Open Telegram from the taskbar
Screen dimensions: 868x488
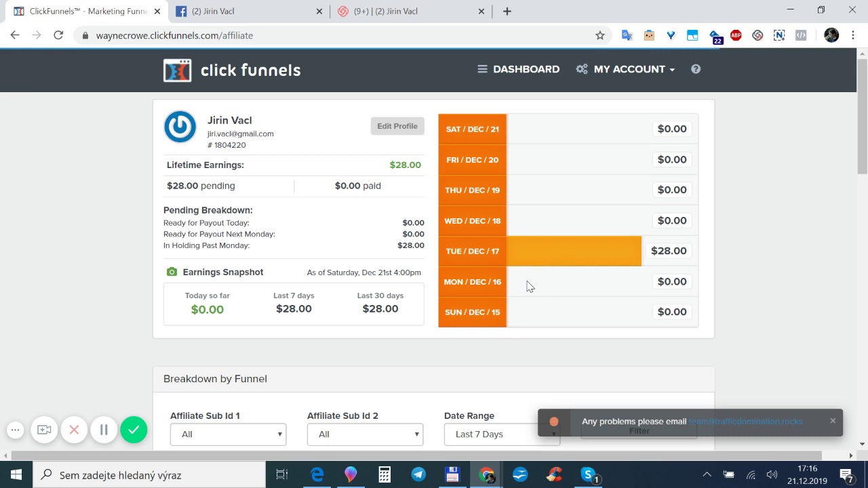(418, 475)
